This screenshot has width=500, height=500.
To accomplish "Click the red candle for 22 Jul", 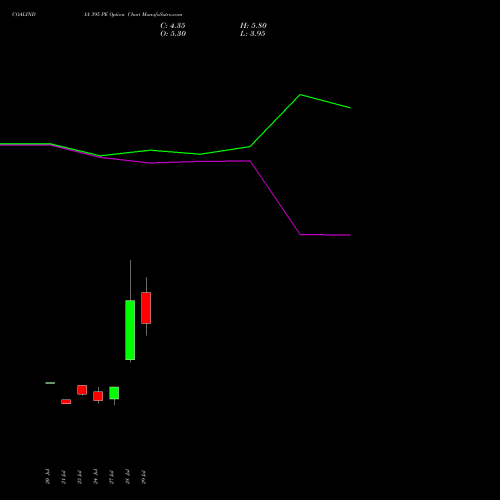I will coord(82,390).
